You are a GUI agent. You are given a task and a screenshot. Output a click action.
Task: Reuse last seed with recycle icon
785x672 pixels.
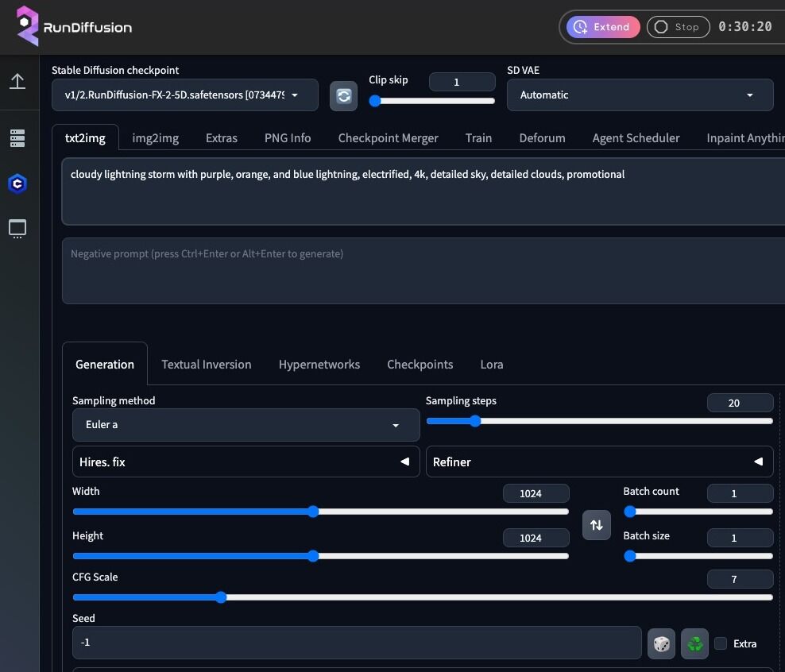[694, 643]
